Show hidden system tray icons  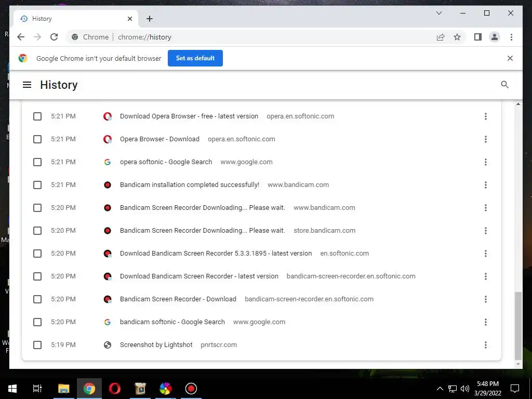coord(440,389)
